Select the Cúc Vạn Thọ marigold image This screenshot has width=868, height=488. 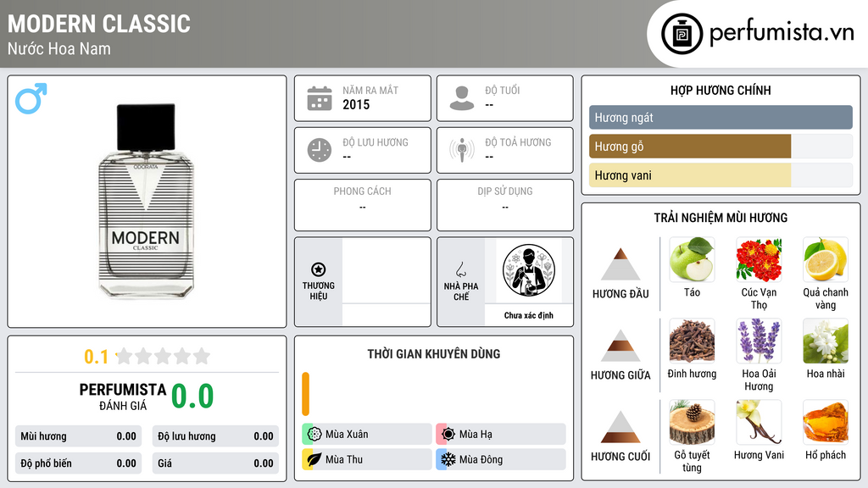point(759,259)
